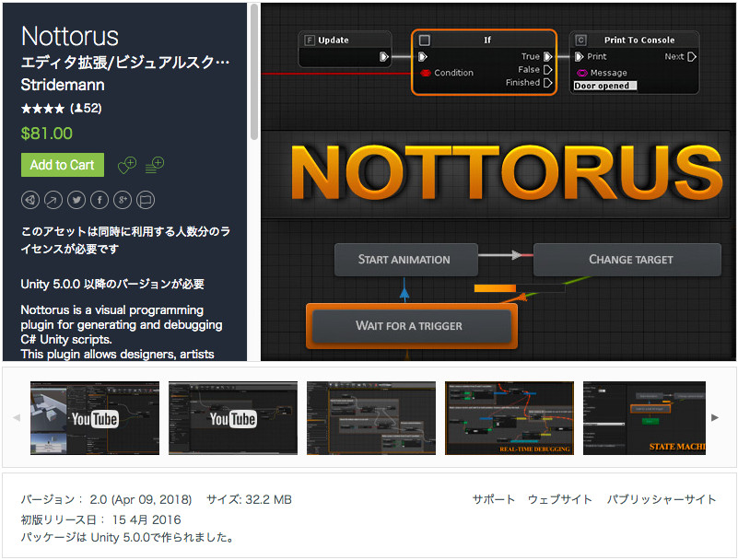
Task: Open the Real-Time Debugging thumbnail
Action: pos(510,418)
